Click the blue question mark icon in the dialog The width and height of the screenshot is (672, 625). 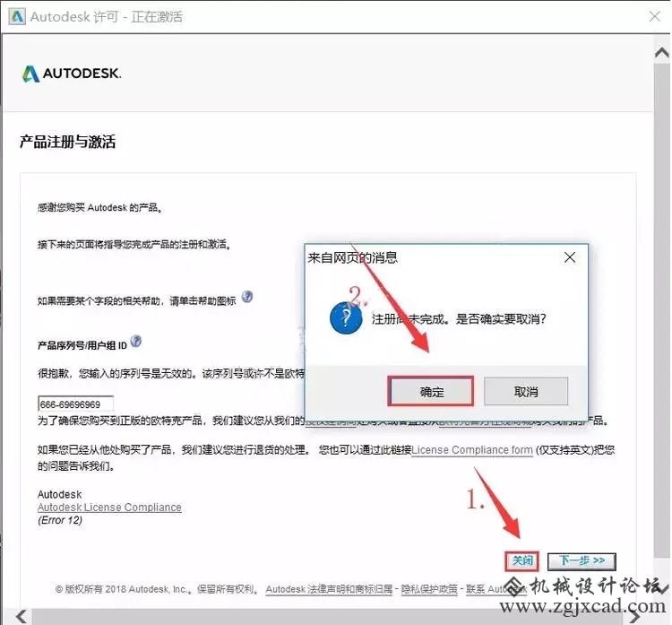click(x=346, y=317)
